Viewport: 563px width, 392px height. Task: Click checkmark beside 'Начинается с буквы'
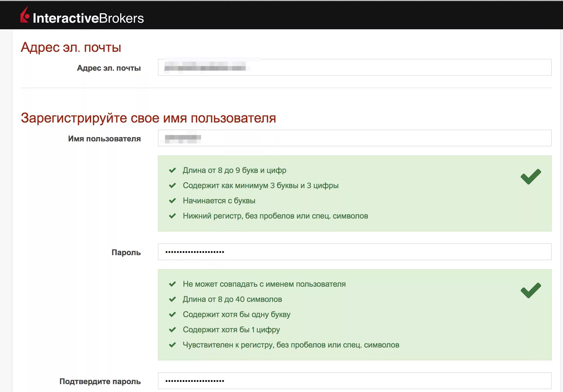click(x=172, y=201)
